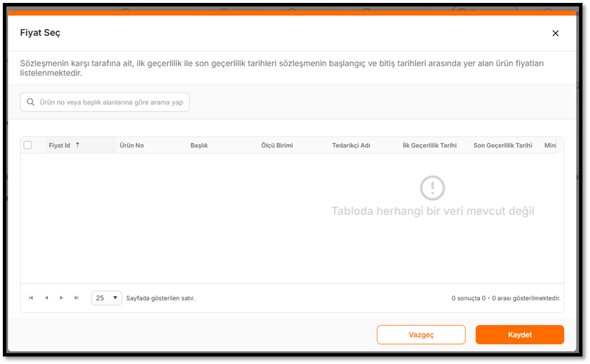Click the Vazgeç button
Viewport: 590px width, 364px height.
coord(421,335)
